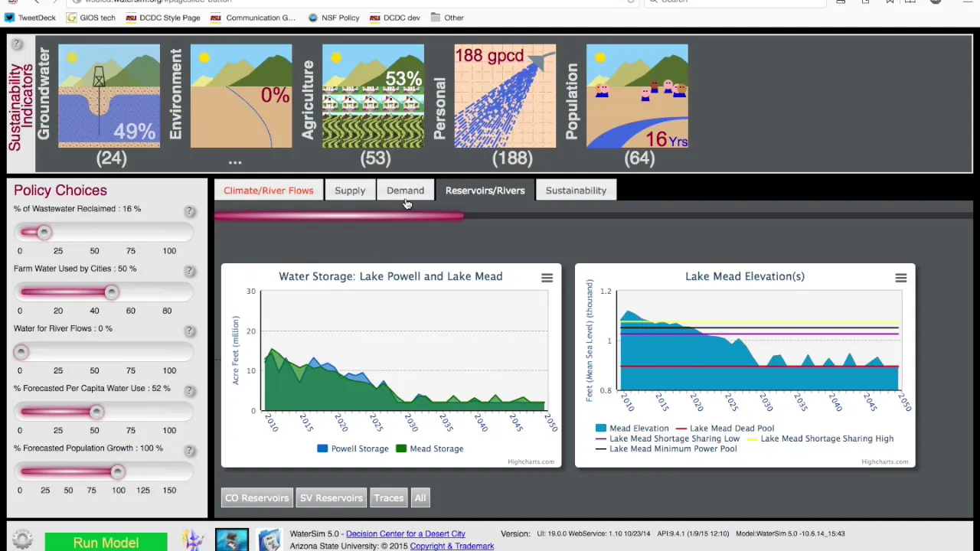The height and width of the screenshot is (551, 980).
Task: Click the Lake Mead Elevation(s) chart title
Action: pyautogui.click(x=745, y=276)
